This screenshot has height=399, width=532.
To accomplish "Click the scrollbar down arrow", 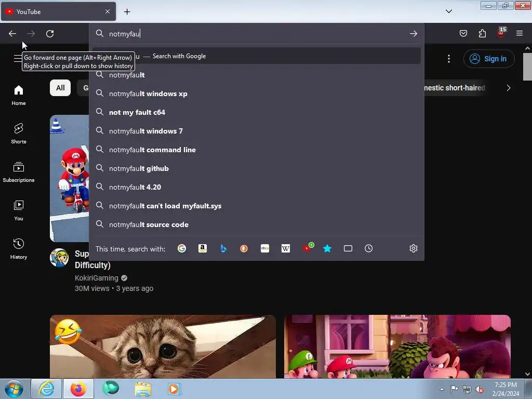I will click(527, 374).
